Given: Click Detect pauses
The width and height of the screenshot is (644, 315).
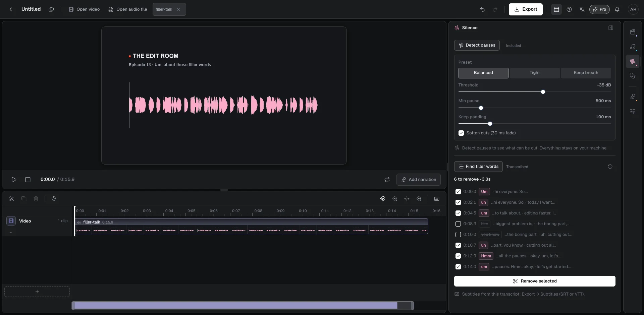Looking at the screenshot, I should (477, 45).
